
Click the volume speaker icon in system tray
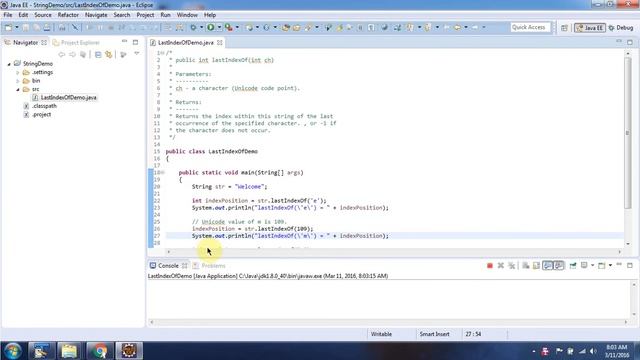[x=593, y=351]
